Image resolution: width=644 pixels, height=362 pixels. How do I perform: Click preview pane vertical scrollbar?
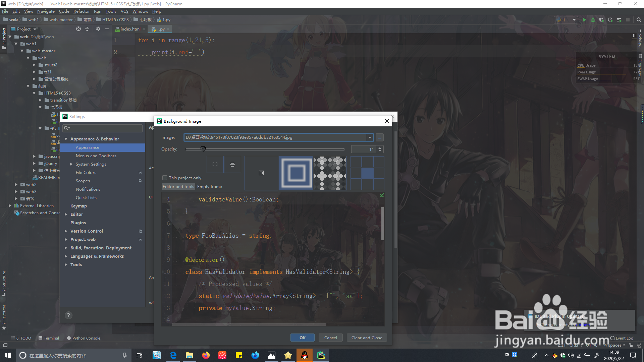tap(383, 224)
